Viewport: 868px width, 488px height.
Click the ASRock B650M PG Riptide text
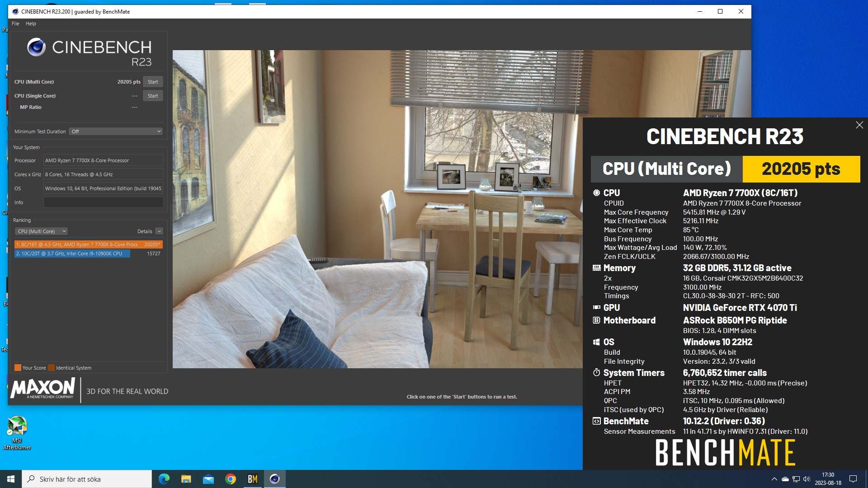[x=735, y=320]
